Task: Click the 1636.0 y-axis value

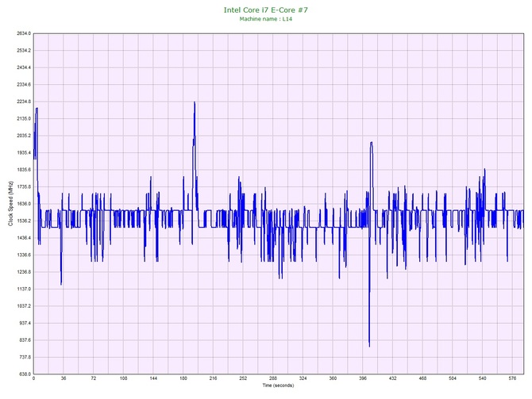Action: pyautogui.click(x=24, y=204)
